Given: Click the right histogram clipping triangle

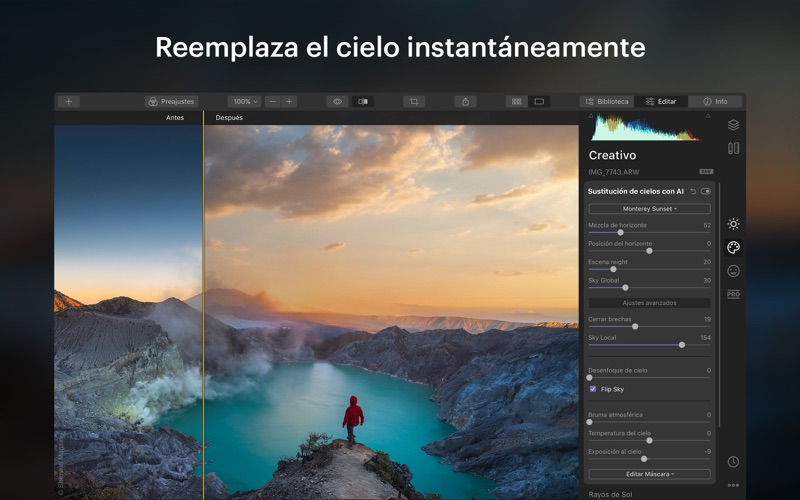Looking at the screenshot, I should (x=708, y=116).
